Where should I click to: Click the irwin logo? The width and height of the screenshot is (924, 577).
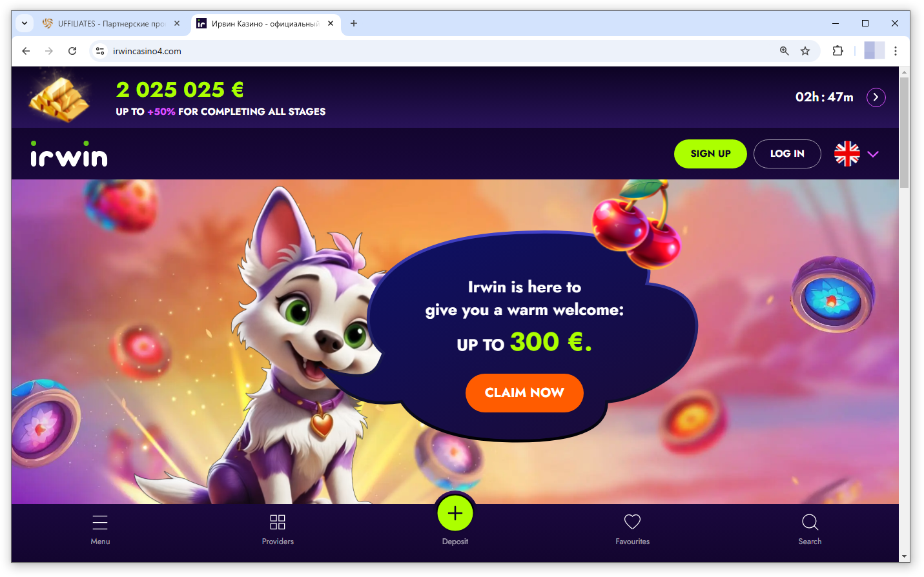pos(69,154)
